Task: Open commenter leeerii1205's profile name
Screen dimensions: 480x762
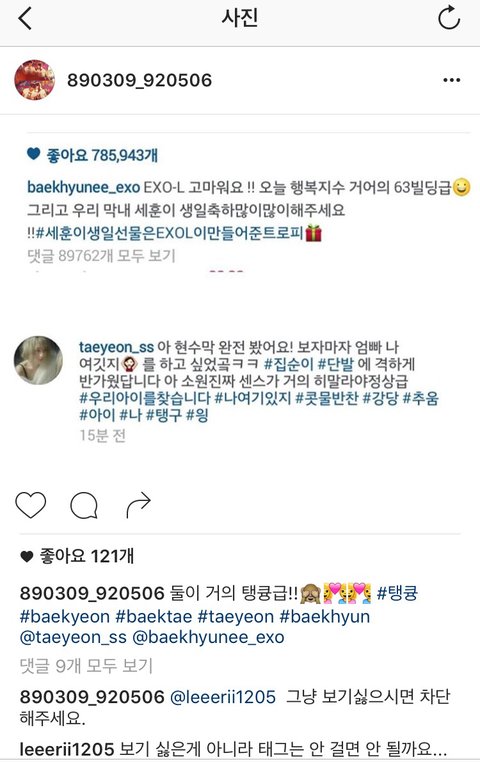Action: 67,749
